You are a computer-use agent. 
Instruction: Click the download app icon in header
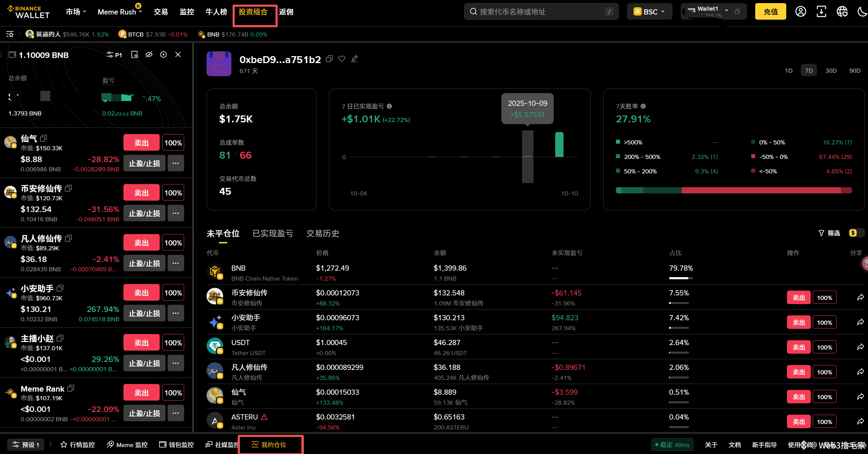(821, 12)
